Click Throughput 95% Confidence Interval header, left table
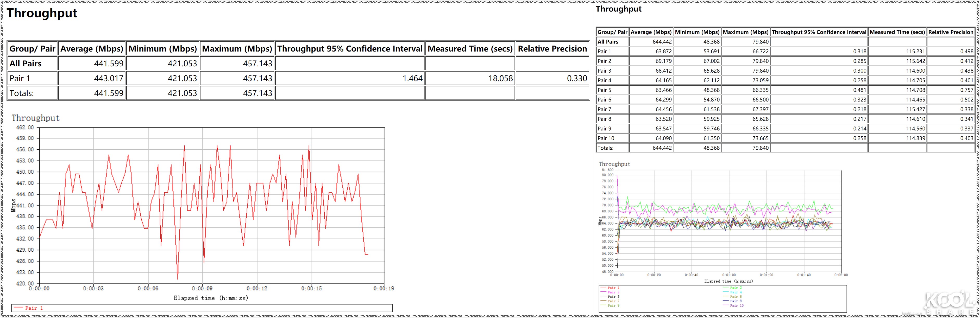980x318 pixels. [350, 49]
